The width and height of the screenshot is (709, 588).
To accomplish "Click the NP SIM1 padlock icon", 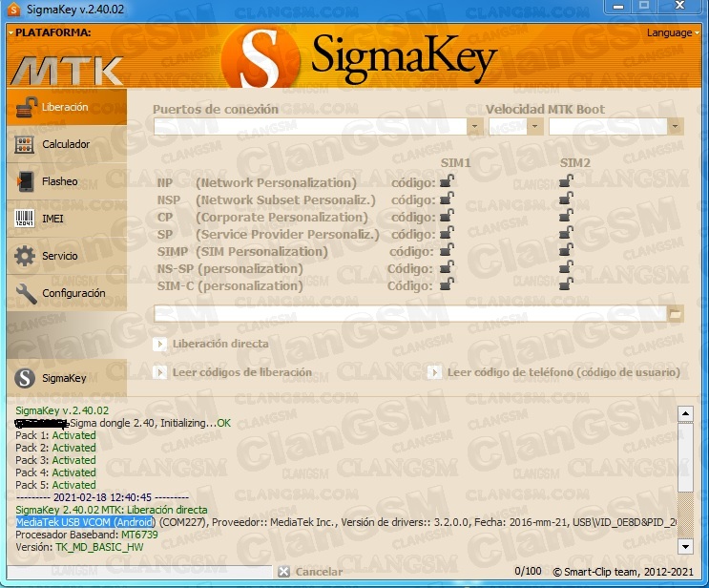I will 447,181.
